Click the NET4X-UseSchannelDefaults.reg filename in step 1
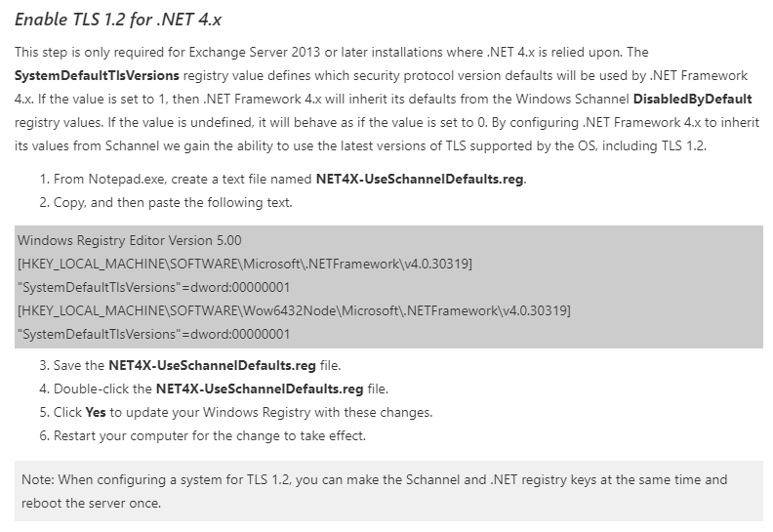The width and height of the screenshot is (773, 532). pos(420,179)
